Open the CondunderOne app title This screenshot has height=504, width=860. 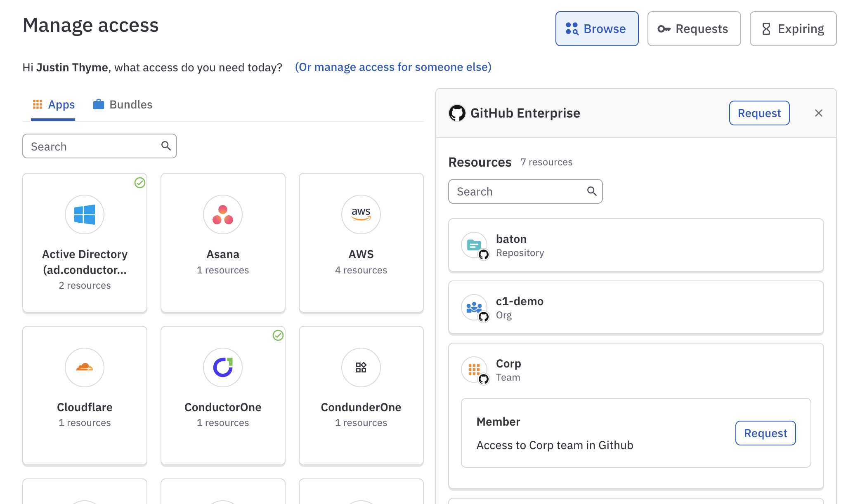click(x=361, y=407)
